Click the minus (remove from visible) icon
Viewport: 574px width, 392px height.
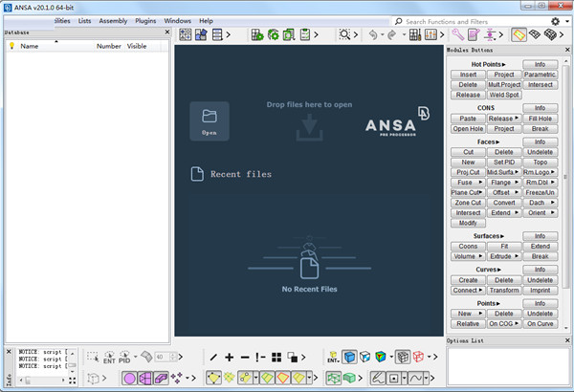point(245,358)
